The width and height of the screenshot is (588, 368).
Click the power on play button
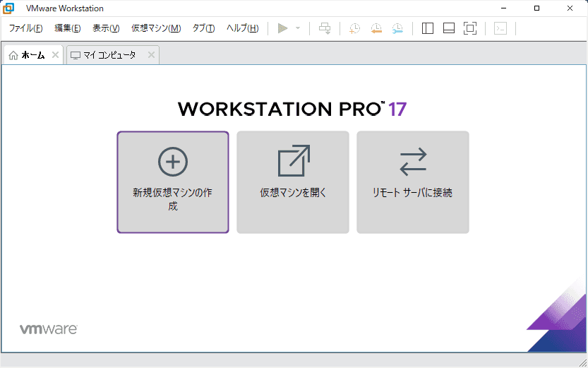coord(282,28)
